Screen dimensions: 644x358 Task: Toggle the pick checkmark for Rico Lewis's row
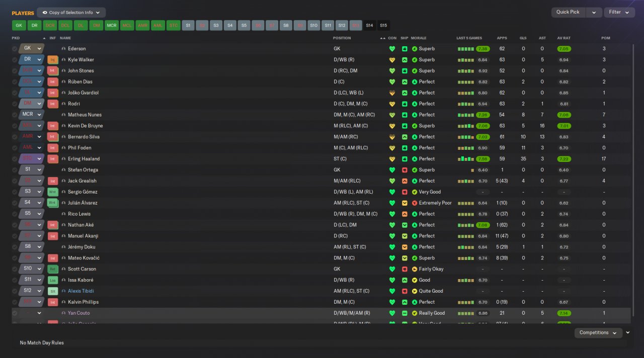(x=15, y=214)
